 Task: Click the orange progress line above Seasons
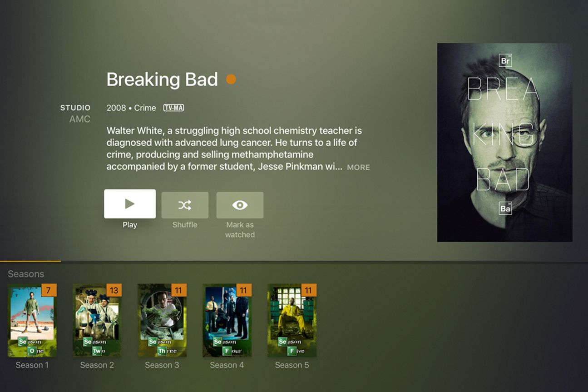30,261
